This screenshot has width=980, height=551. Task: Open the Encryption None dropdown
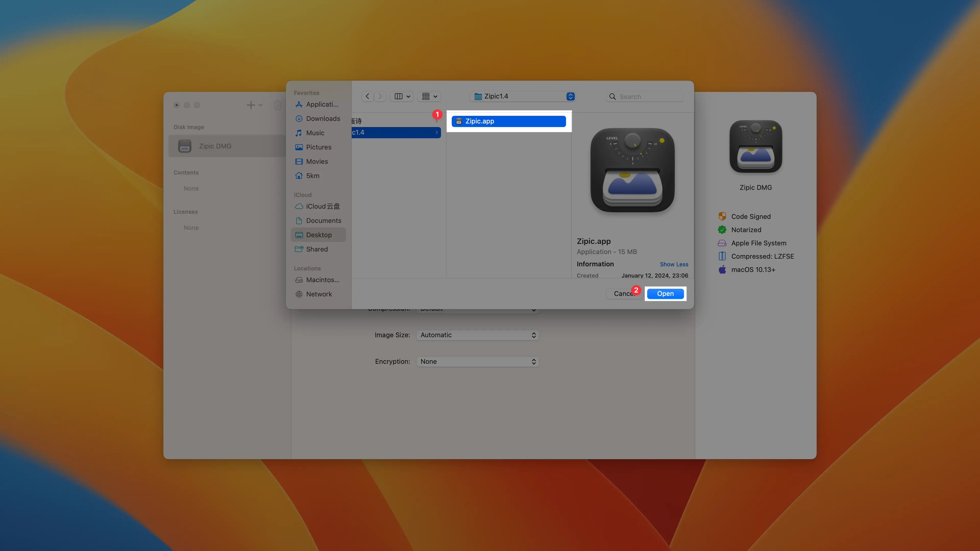[x=477, y=362]
